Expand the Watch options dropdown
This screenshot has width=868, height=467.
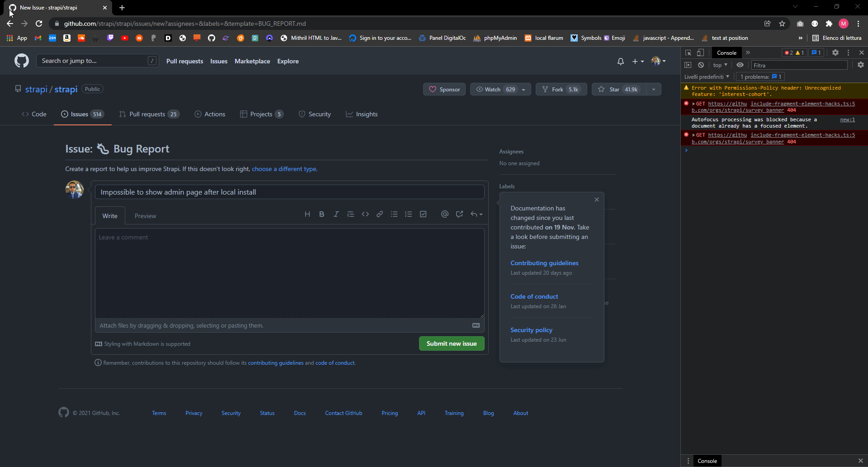[x=524, y=90]
